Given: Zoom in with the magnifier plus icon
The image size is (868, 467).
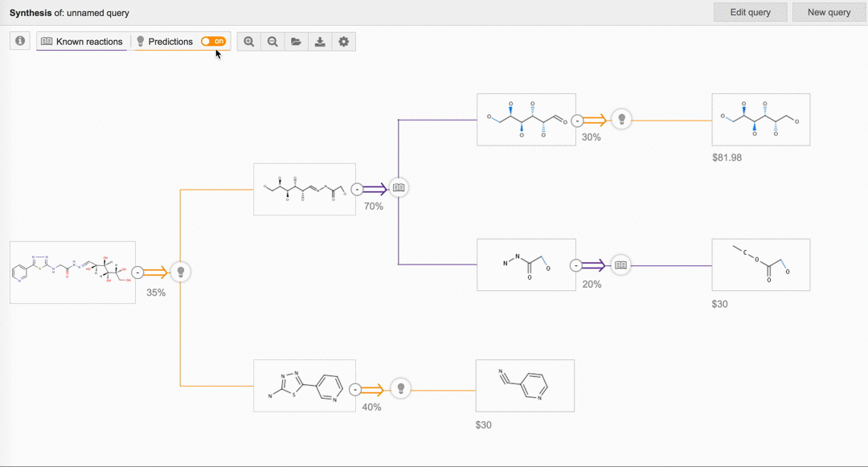Looking at the screenshot, I should (x=249, y=42).
